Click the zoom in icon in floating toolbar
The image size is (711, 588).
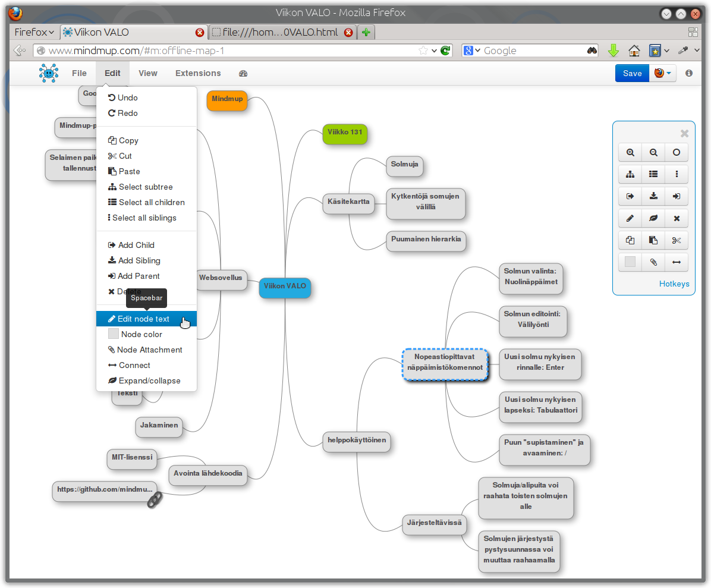point(630,152)
